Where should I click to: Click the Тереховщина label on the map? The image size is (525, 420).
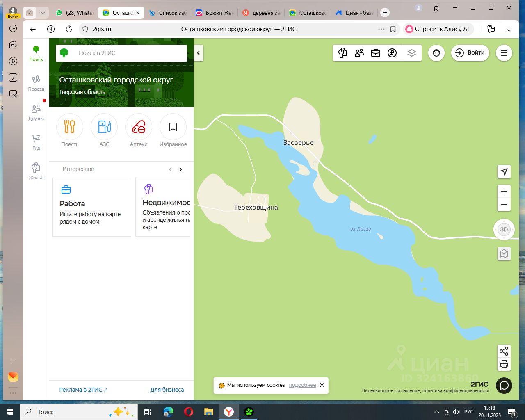coord(256,208)
